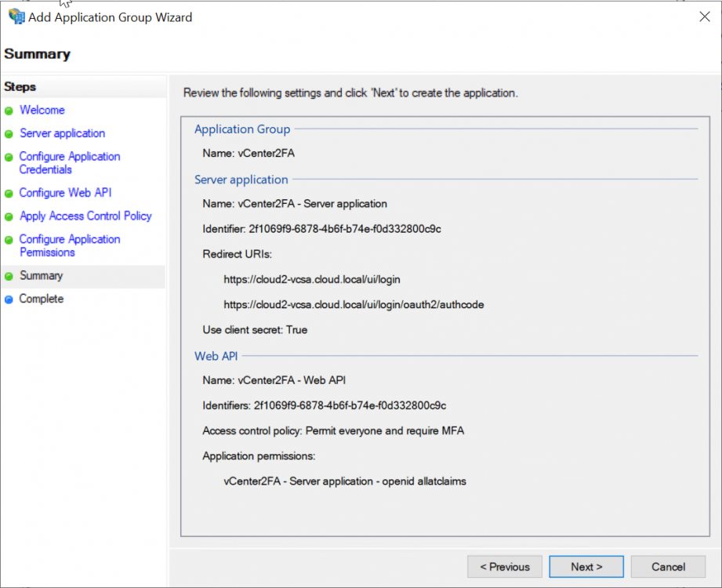Select the Complete step in the sidebar
This screenshot has width=722, height=588.
point(42,299)
